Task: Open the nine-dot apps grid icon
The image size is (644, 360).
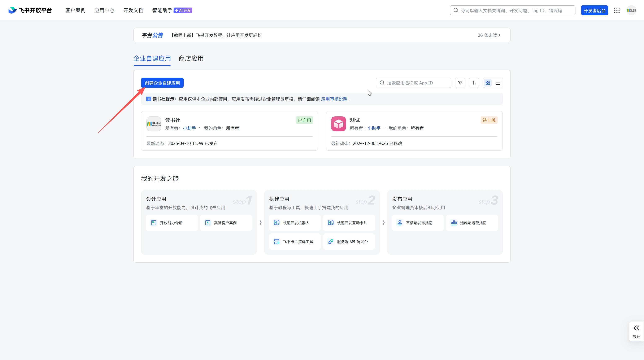Action: [x=617, y=10]
